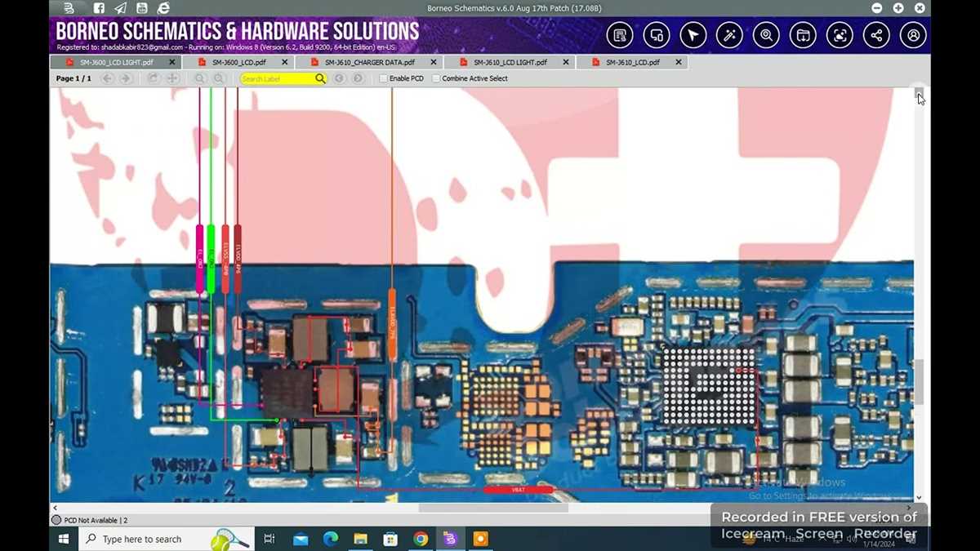Open the magnifier search tool in the header
980x551 pixels.
point(766,35)
